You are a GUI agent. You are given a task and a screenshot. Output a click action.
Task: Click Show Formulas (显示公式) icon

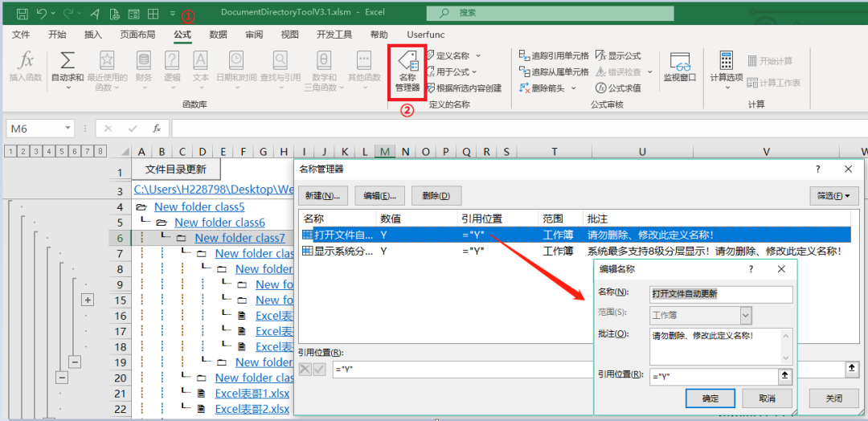click(x=618, y=55)
